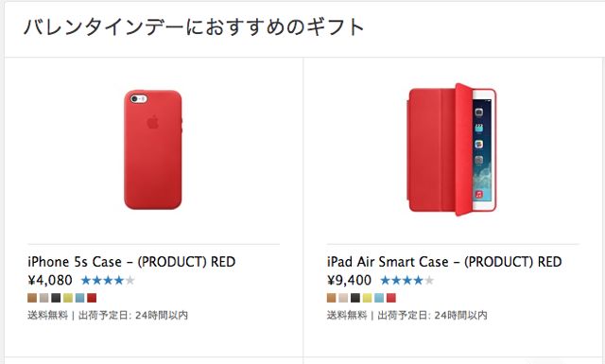
Task: Select black swatch for iPad Air Smart Case
Action: (x=355, y=298)
